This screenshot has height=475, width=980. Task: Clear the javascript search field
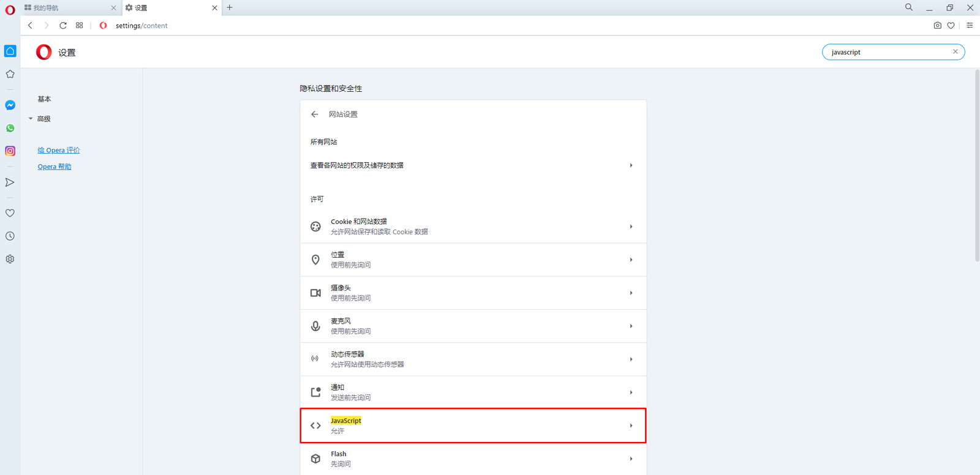point(955,52)
